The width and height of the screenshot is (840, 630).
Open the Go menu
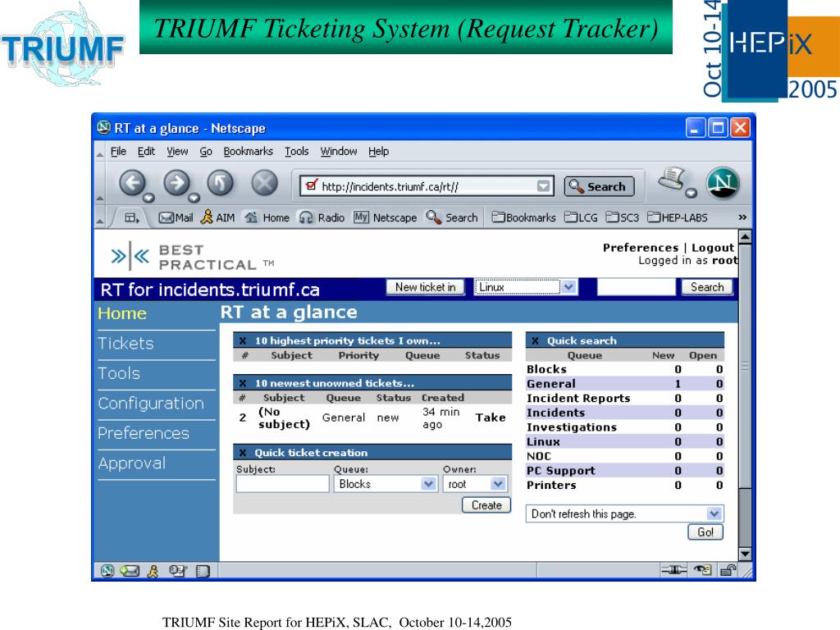click(x=206, y=152)
